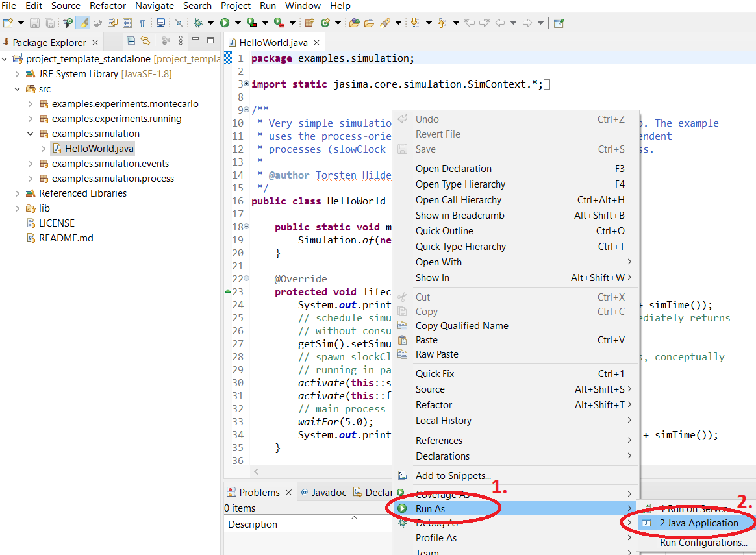This screenshot has height=555, width=756.
Task: Open the Refactor menu in menu bar
Action: (108, 6)
